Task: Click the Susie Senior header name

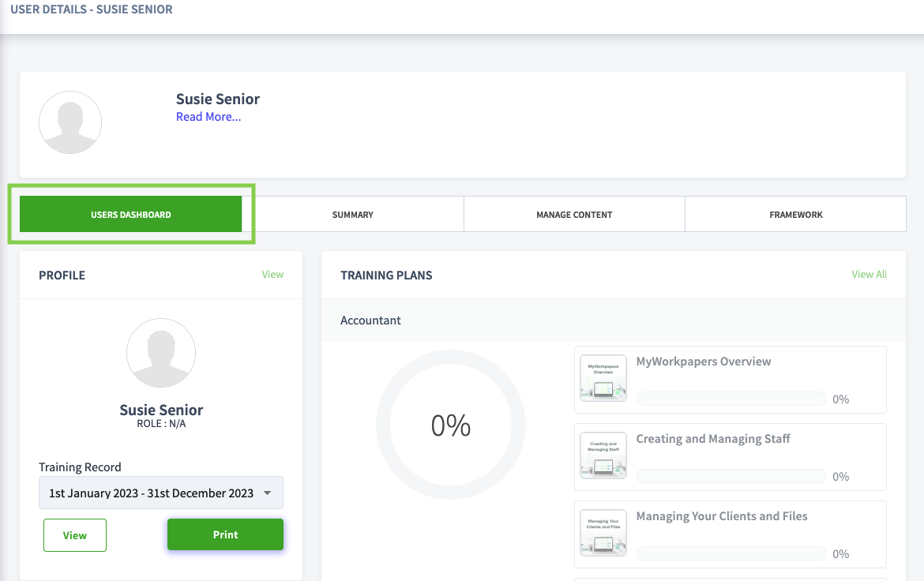Action: click(218, 99)
